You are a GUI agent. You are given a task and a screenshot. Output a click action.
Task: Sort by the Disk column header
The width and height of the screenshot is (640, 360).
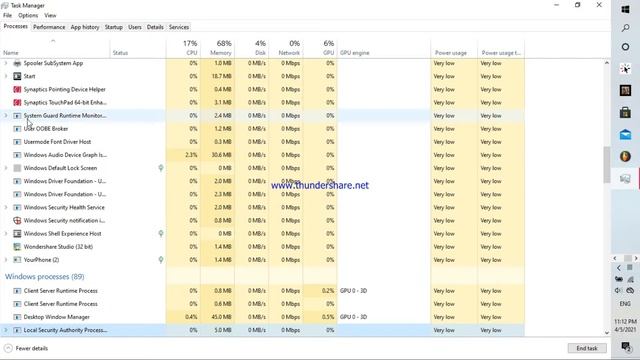click(252, 48)
